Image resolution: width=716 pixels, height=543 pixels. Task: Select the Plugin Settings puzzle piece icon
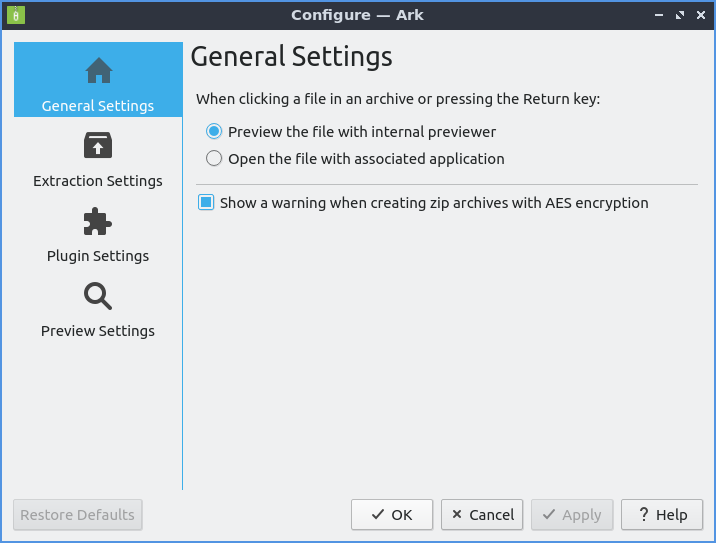tap(98, 221)
